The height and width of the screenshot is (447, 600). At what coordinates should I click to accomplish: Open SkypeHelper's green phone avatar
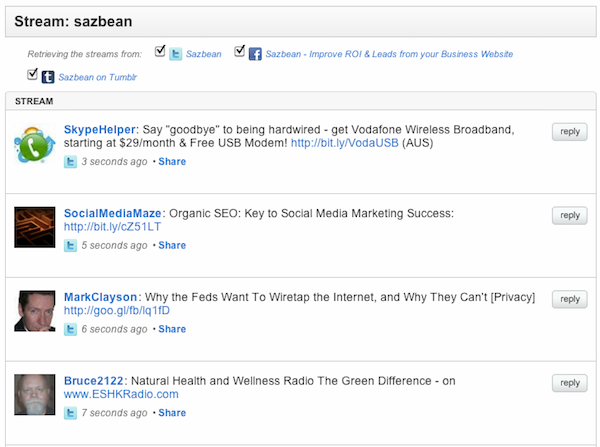[x=34, y=143]
